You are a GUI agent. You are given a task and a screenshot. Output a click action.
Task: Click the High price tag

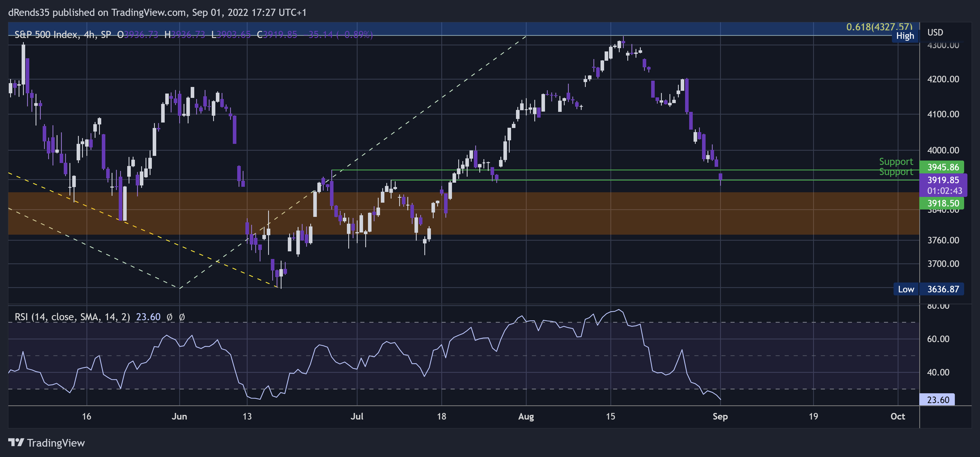click(x=905, y=36)
